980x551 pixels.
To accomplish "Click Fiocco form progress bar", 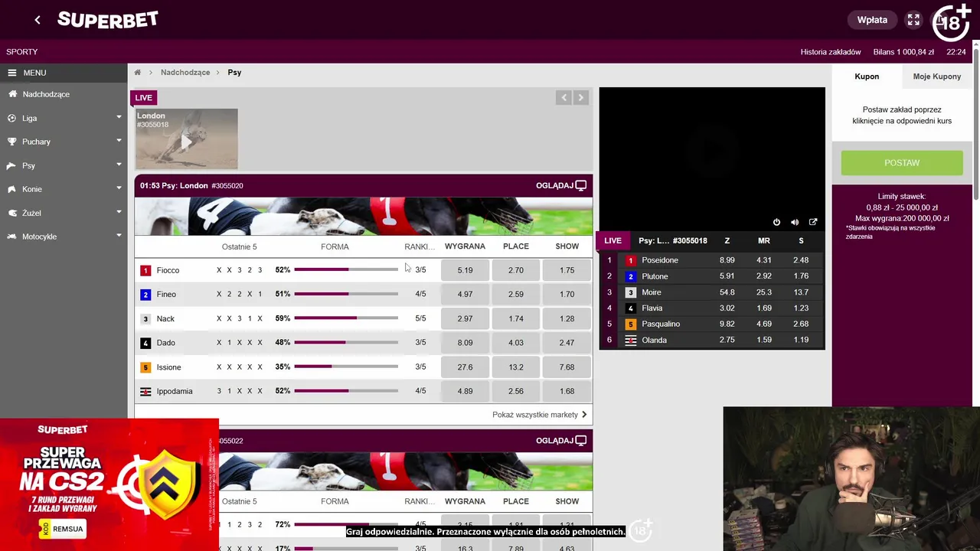I will (346, 269).
